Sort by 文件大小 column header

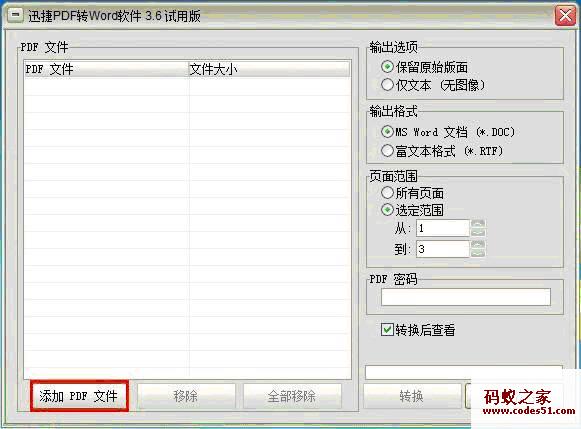[269, 69]
